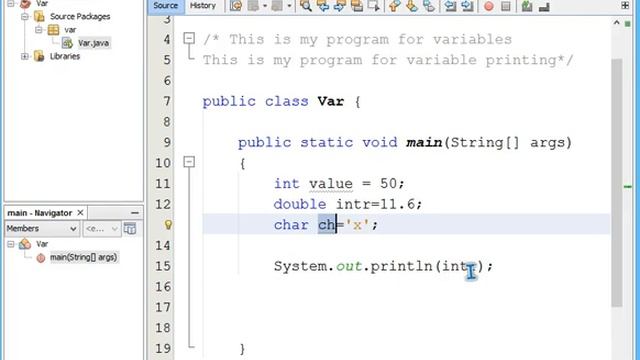Click the Source Packages folder icon
The image size is (640, 360).
39,16
